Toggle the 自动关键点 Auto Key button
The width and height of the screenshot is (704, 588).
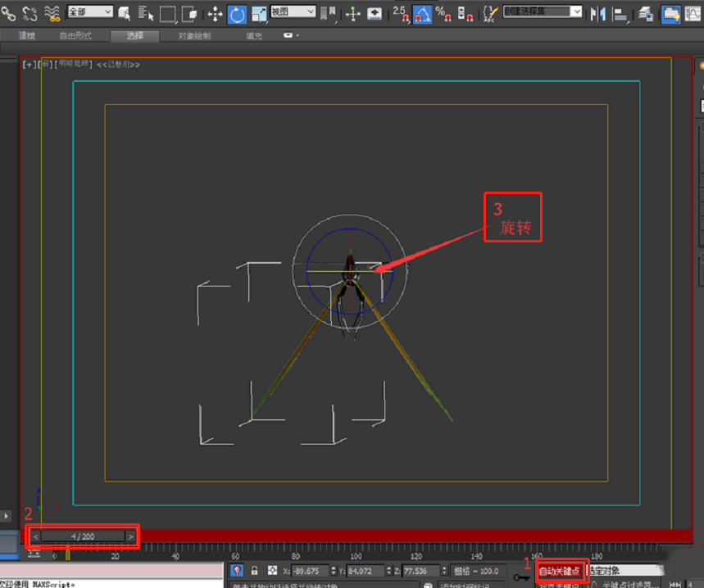coord(560,571)
